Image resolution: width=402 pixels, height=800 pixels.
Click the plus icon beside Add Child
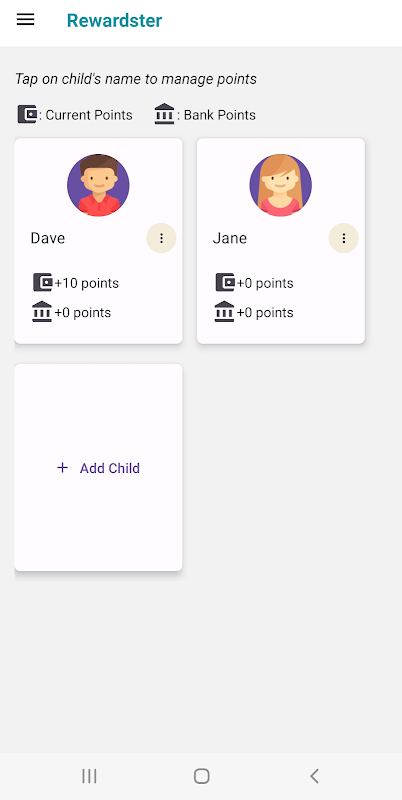coord(62,468)
